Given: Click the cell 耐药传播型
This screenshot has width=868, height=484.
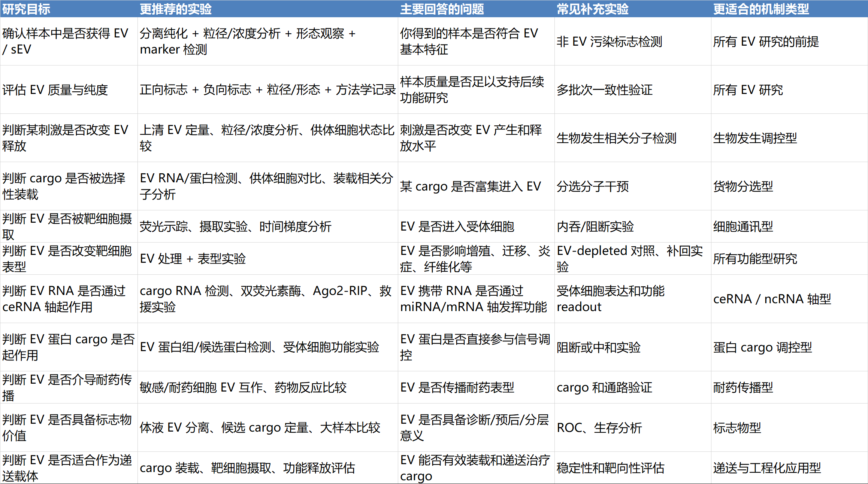Looking at the screenshot, I should click(743, 387).
